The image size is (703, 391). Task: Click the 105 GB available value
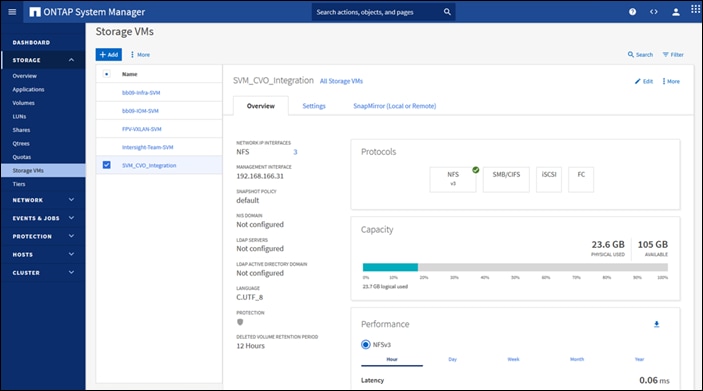tap(652, 244)
